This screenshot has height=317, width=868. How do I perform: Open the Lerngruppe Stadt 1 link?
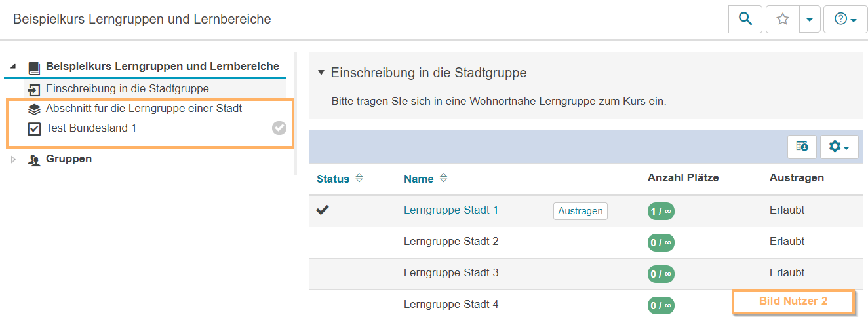[x=450, y=210]
